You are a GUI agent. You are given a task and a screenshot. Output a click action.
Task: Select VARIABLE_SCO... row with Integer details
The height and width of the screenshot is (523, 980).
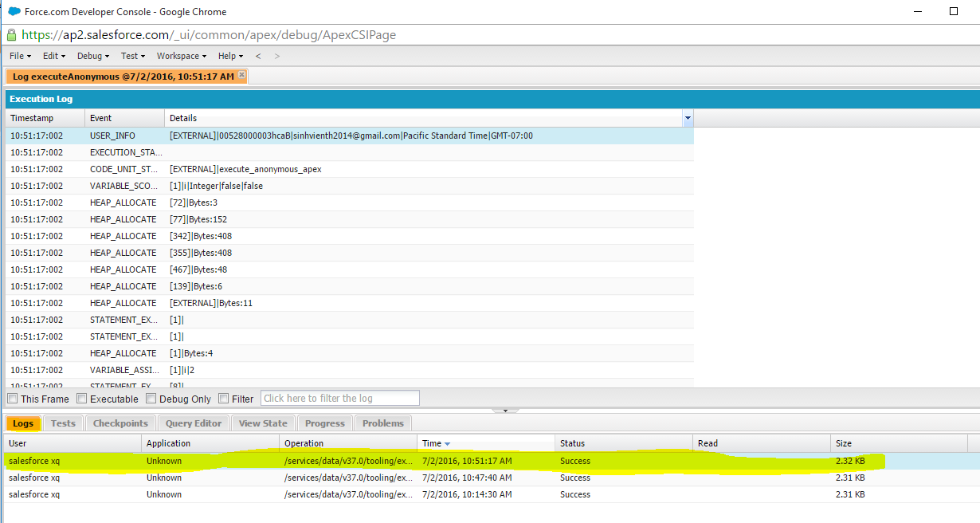point(350,186)
